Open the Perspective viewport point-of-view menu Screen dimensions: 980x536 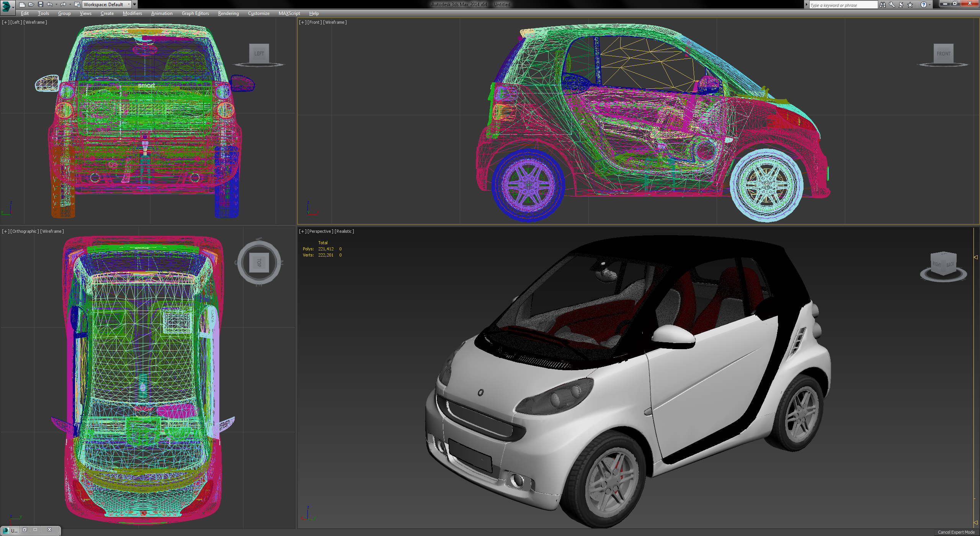pos(320,231)
